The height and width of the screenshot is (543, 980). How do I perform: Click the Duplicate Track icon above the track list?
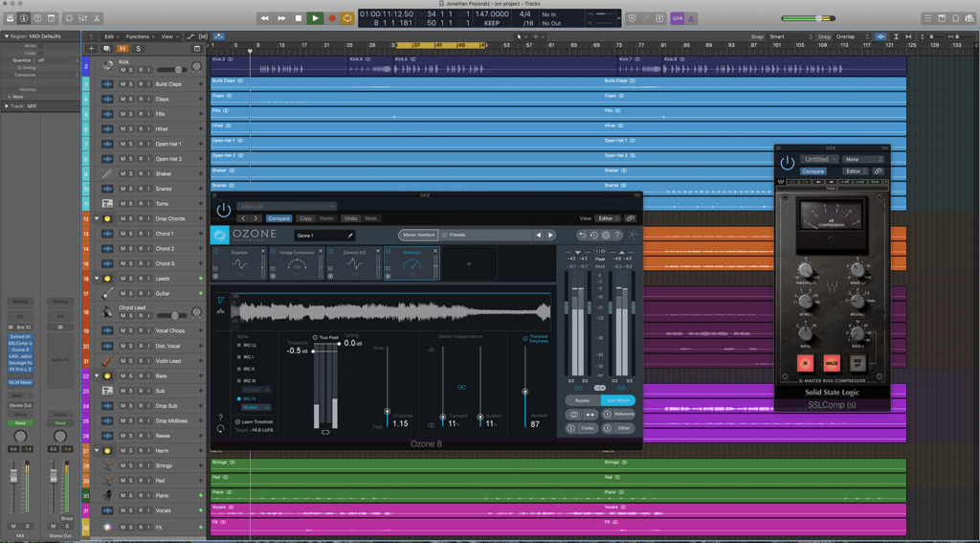click(x=107, y=48)
